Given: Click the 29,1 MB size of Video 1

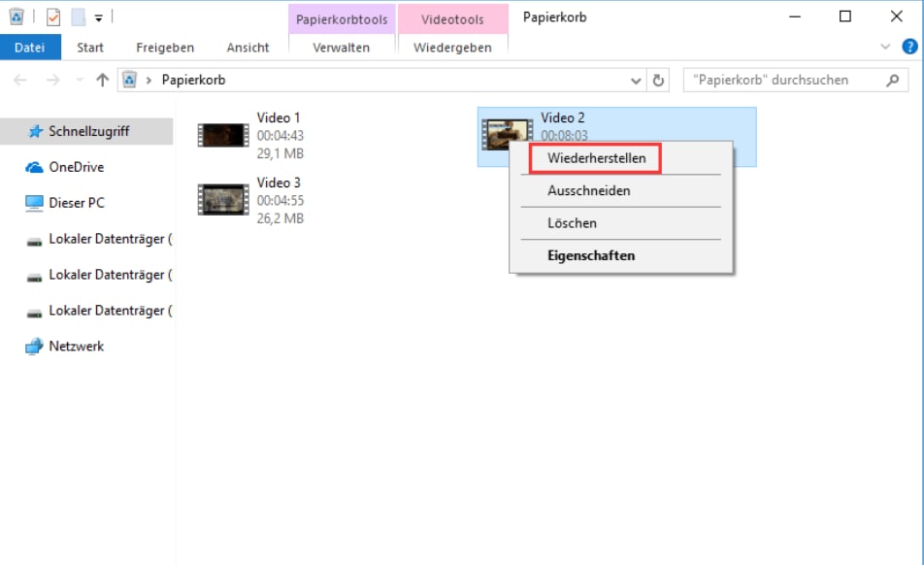Looking at the screenshot, I should pos(280,153).
